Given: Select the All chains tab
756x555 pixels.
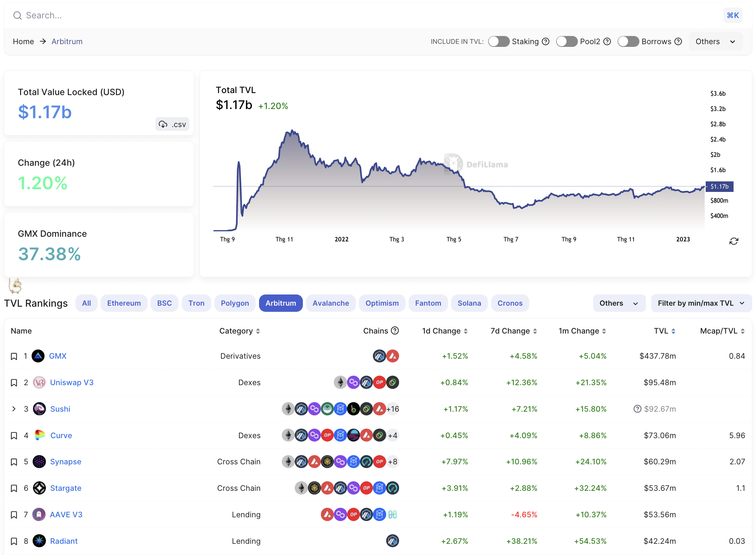Looking at the screenshot, I should [x=86, y=303].
